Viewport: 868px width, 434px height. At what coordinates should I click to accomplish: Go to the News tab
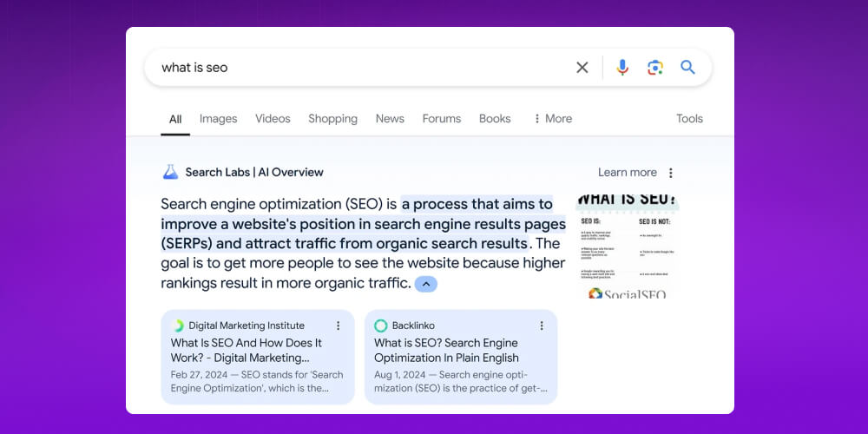pyautogui.click(x=390, y=119)
